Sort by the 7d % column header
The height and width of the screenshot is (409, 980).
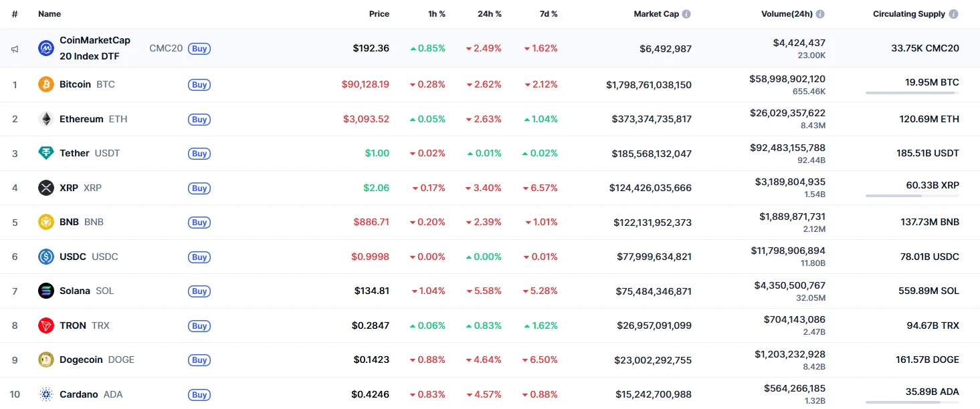547,14
